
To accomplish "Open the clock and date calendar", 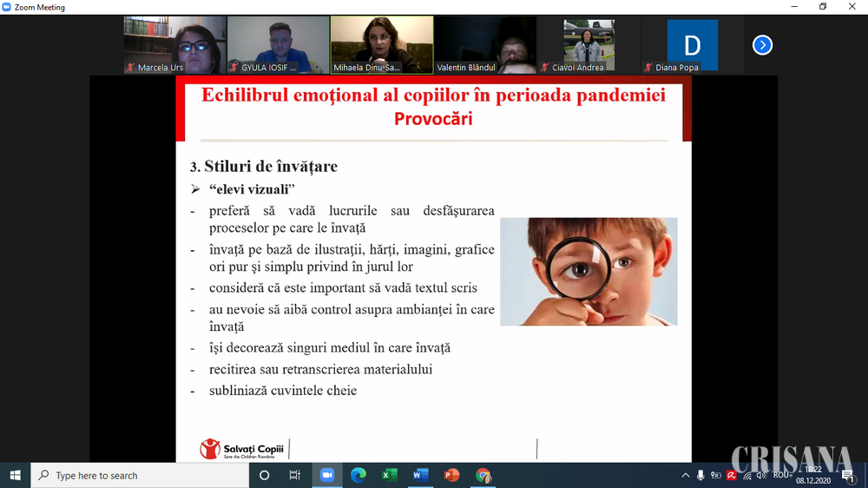I will 814,475.
